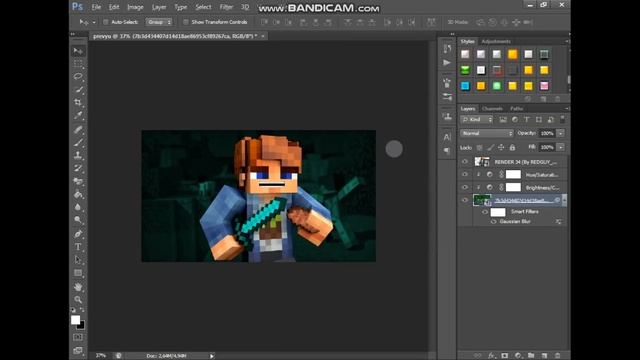
Task: Open the Move tool preset picker arrow
Action: (x=94, y=22)
